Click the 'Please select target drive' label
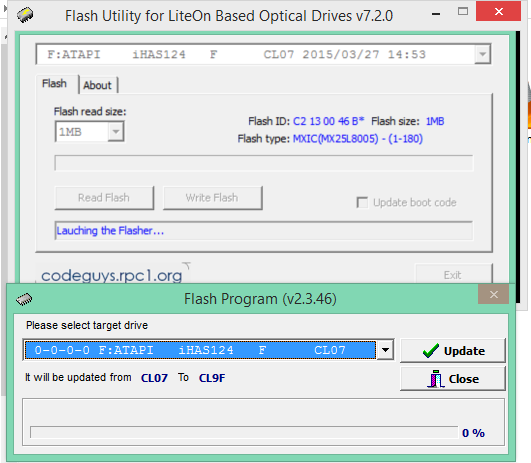This screenshot has height=463, width=531. point(87,325)
